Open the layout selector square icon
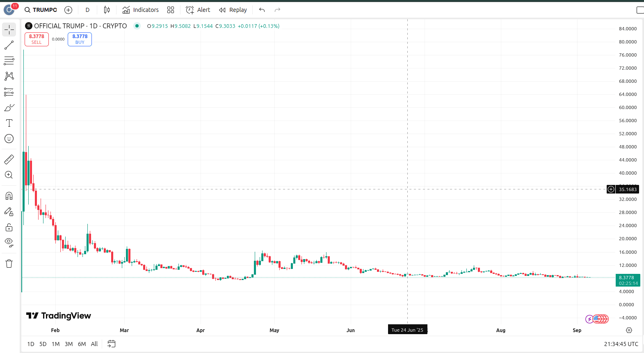Image resolution: width=644 pixels, height=353 pixels. click(640, 10)
